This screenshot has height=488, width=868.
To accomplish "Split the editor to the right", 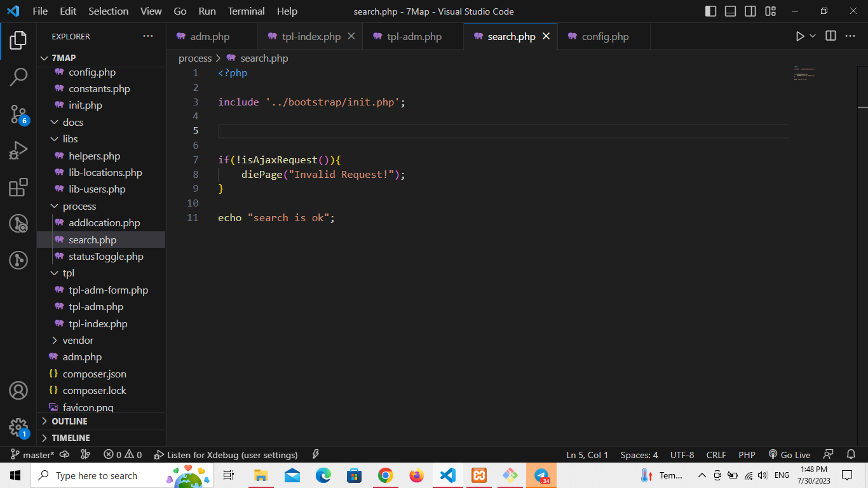I will coord(831,36).
